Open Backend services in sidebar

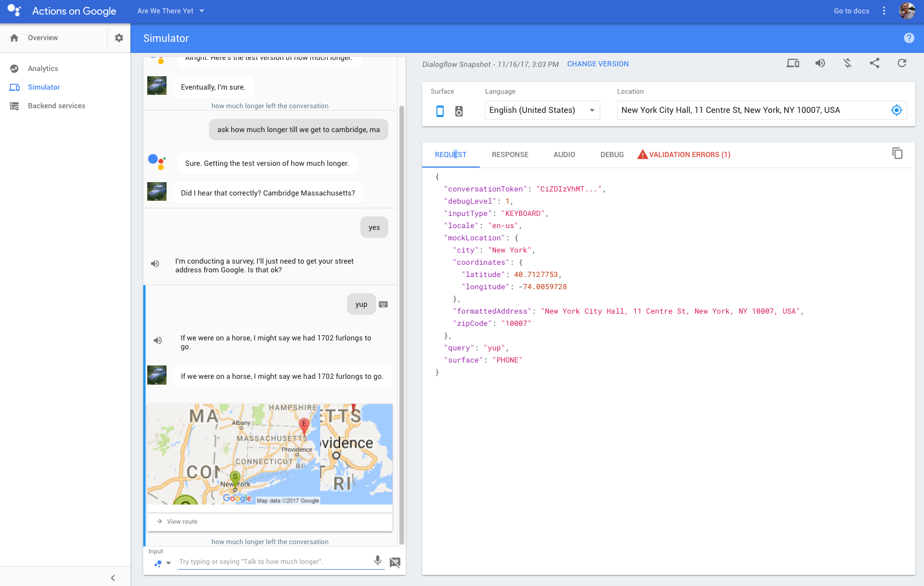tap(56, 106)
